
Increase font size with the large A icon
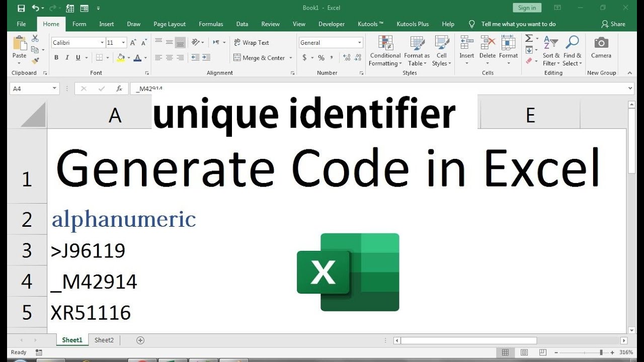pyautogui.click(x=133, y=43)
